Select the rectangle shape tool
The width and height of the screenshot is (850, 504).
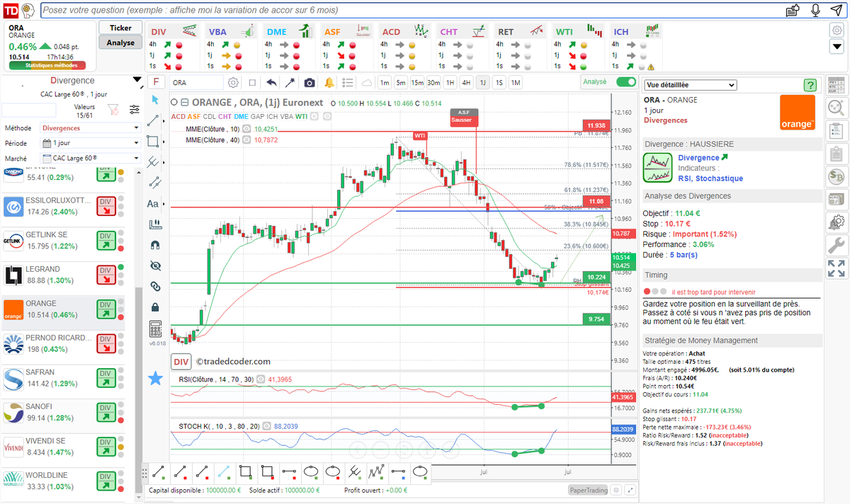point(152,142)
